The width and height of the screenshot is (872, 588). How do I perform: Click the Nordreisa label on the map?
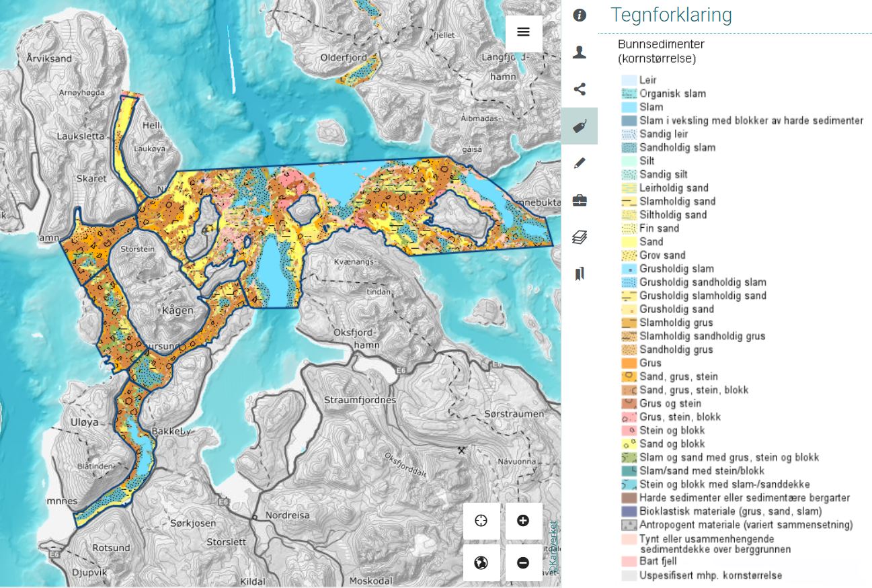pos(287,515)
